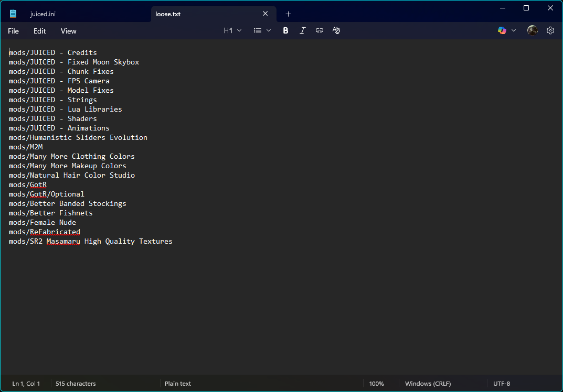Click Windows (CRLF) line ending indicator
This screenshot has height=392, width=563.
(x=428, y=384)
